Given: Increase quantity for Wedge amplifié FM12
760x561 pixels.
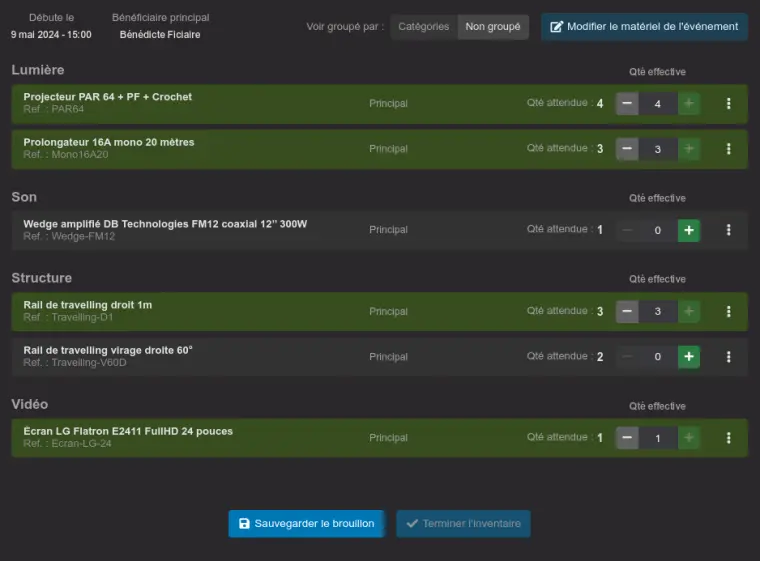Looking at the screenshot, I should pos(689,230).
